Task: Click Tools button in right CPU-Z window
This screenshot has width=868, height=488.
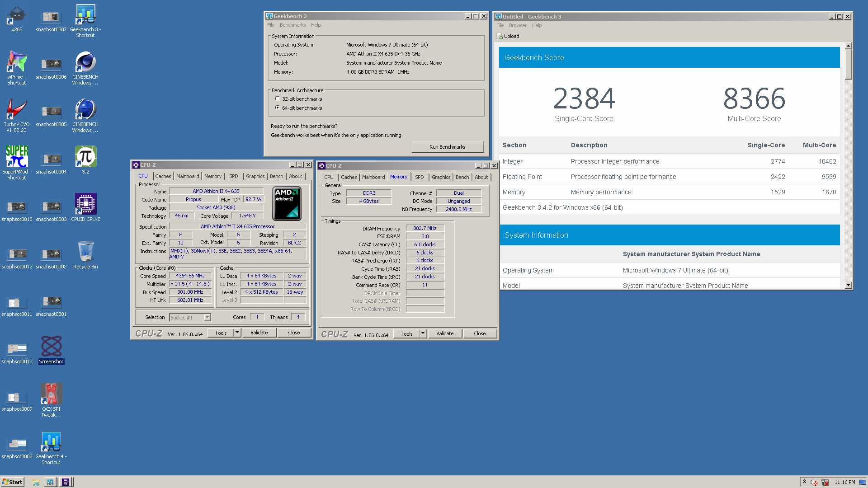Action: [406, 334]
